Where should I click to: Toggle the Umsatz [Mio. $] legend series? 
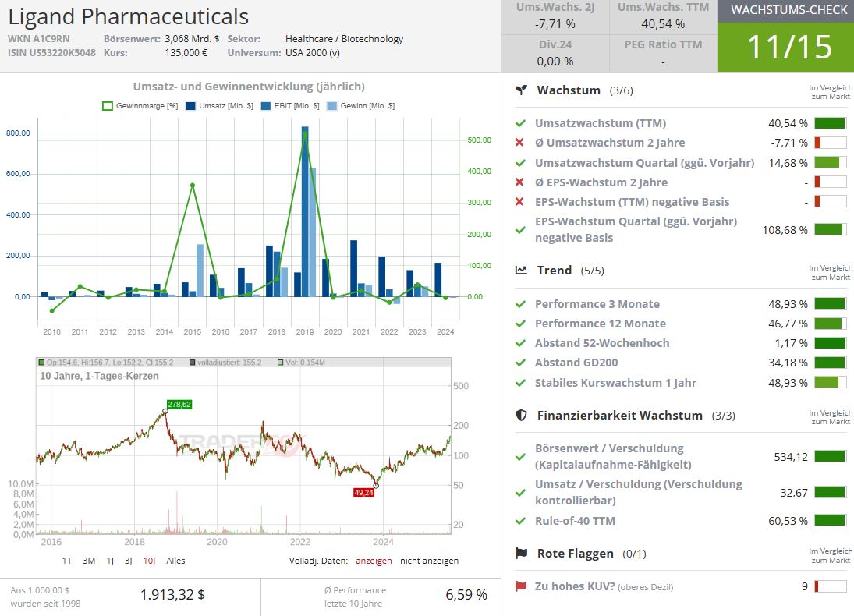point(219,106)
